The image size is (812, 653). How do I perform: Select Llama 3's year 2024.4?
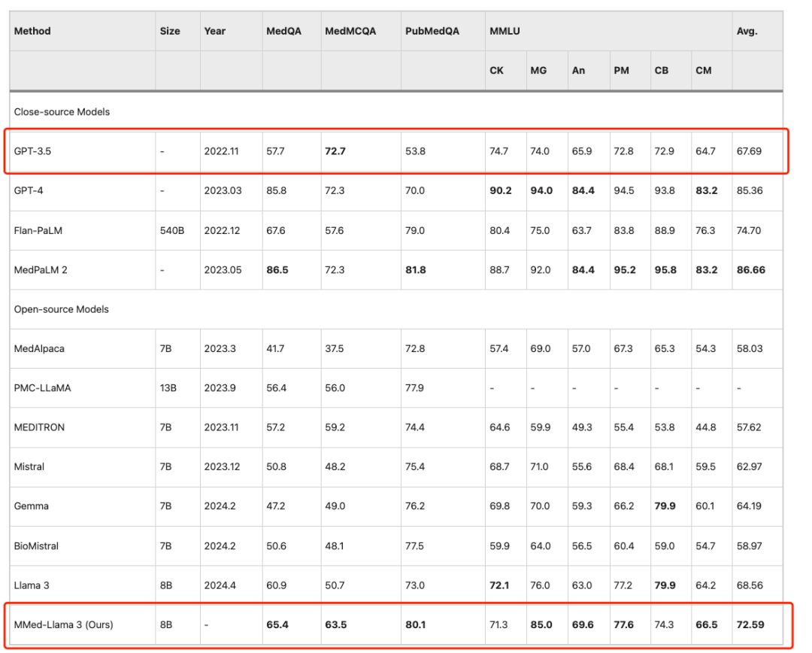coord(220,585)
